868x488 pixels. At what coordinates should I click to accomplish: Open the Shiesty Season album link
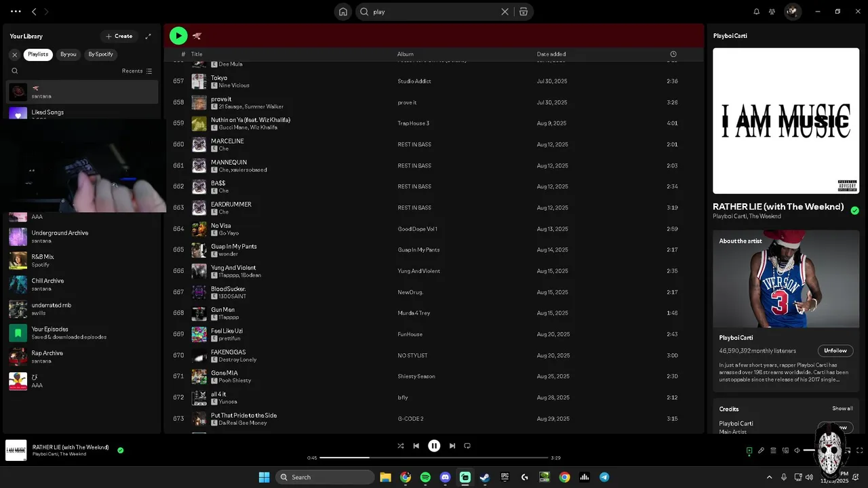(x=416, y=376)
